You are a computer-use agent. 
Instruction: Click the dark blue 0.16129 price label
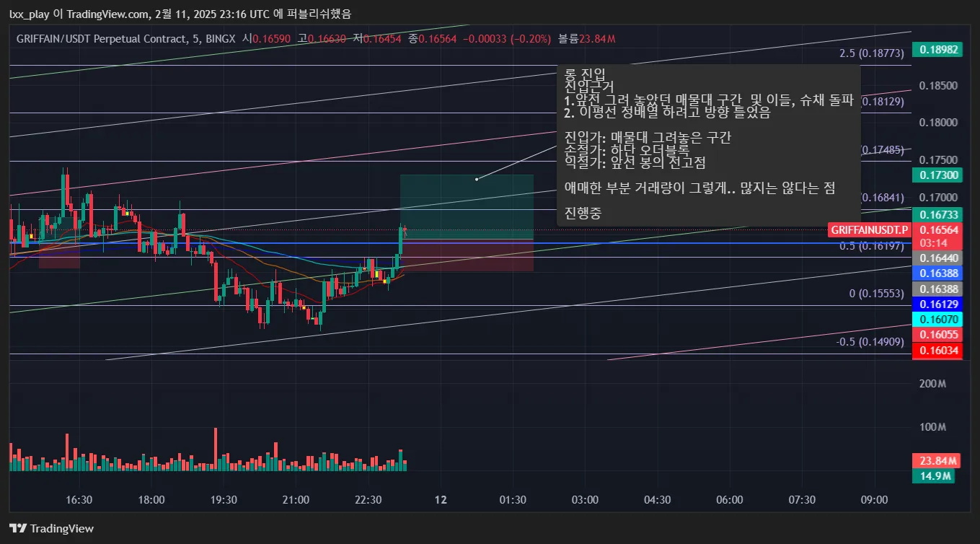point(938,304)
